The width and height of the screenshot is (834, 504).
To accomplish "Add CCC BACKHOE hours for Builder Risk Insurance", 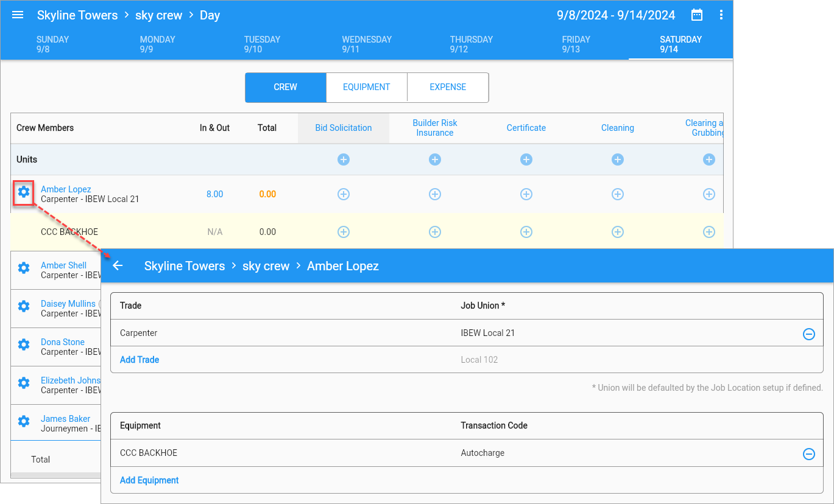I will [x=435, y=232].
